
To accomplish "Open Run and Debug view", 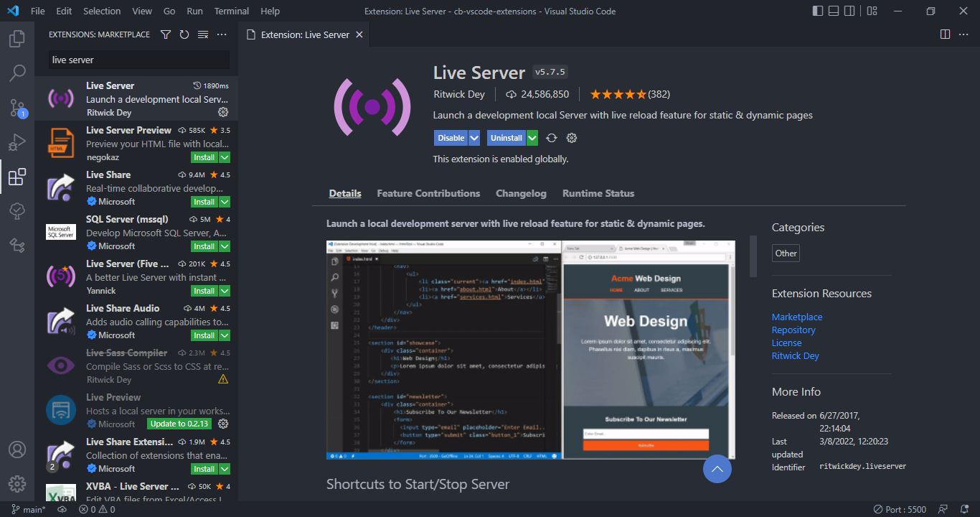I will point(17,142).
